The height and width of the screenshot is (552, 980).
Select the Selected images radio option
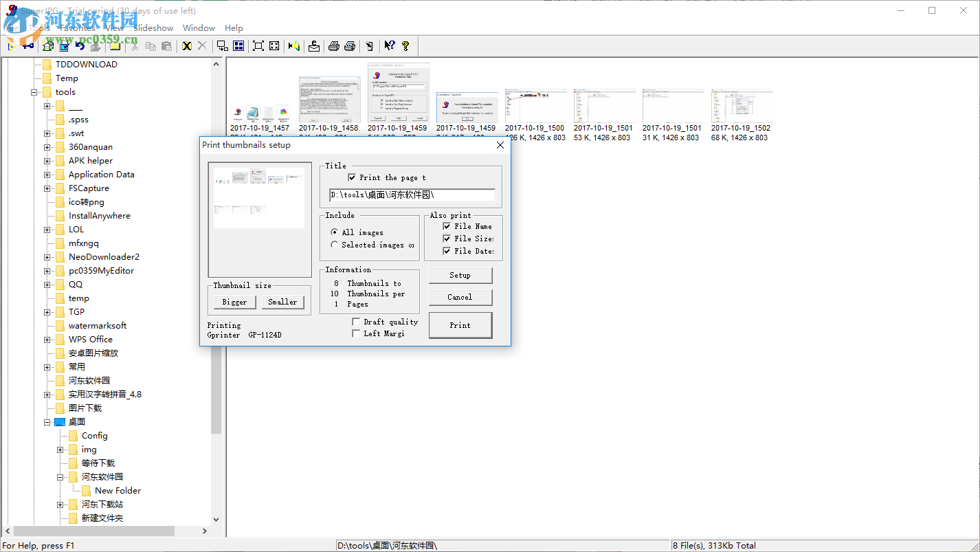[335, 245]
